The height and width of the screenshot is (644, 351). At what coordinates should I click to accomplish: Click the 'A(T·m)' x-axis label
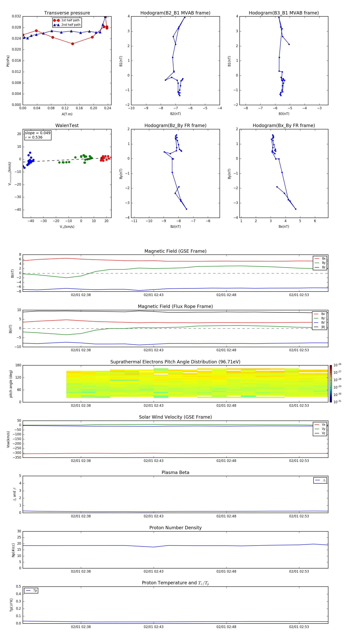click(x=67, y=114)
